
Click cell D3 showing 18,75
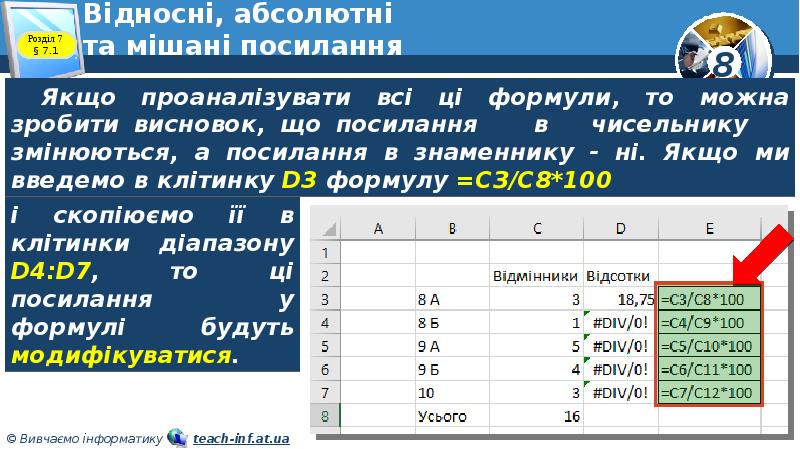(619, 300)
